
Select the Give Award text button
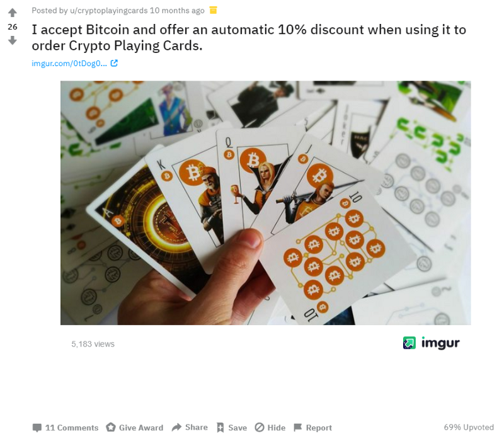(x=141, y=428)
